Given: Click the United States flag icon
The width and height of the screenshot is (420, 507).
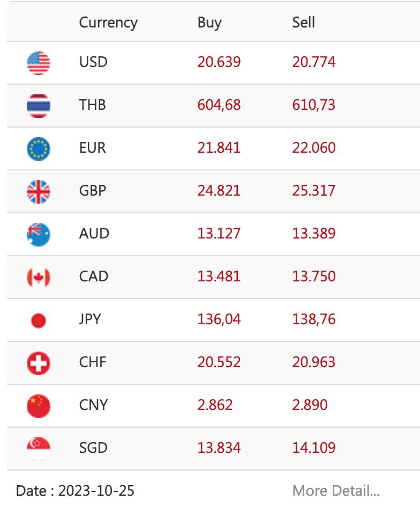Looking at the screenshot, I should tap(39, 63).
